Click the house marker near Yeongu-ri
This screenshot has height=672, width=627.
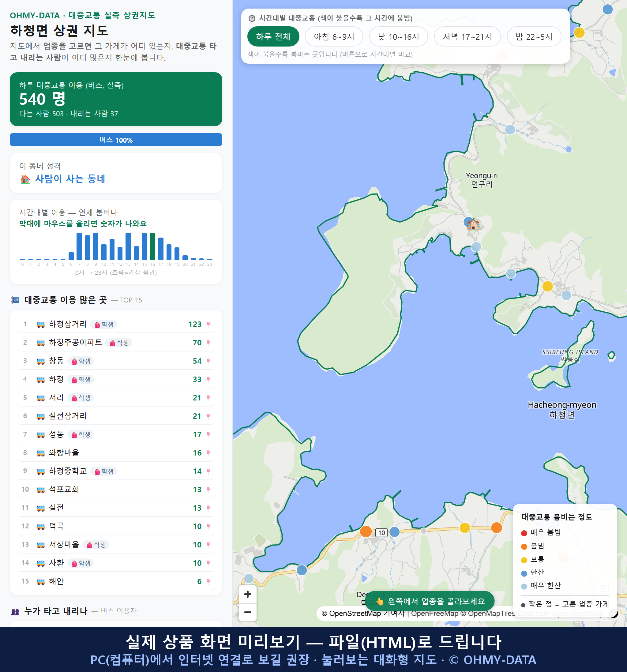pyautogui.click(x=474, y=224)
